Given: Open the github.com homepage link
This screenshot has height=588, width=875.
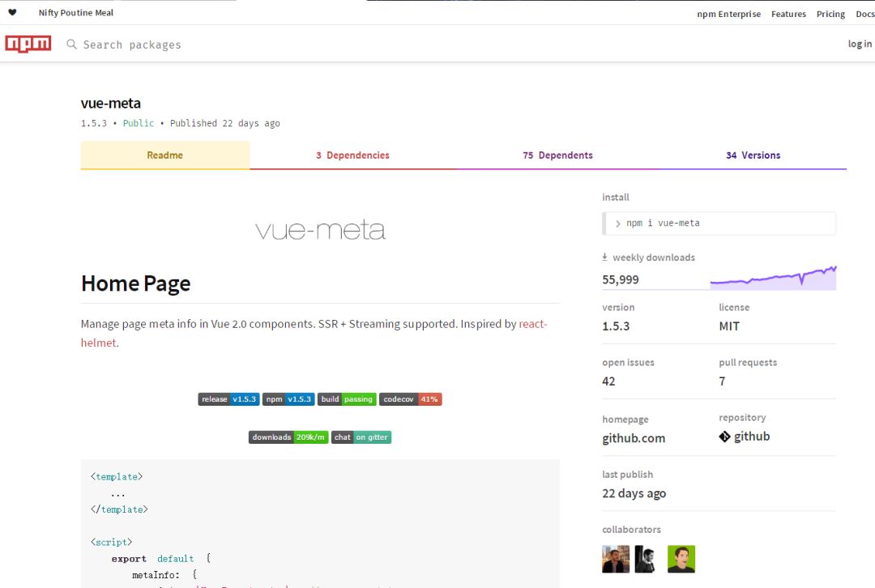Looking at the screenshot, I should [634, 438].
